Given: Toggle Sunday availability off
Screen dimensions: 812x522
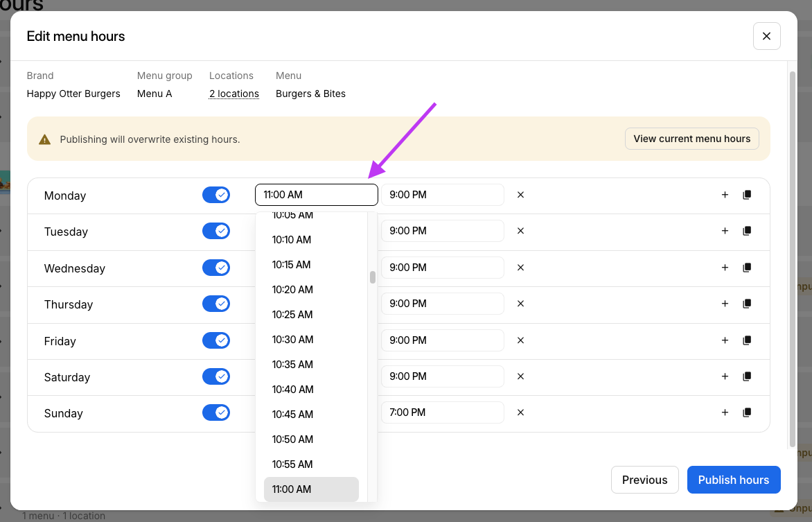Looking at the screenshot, I should (x=216, y=412).
